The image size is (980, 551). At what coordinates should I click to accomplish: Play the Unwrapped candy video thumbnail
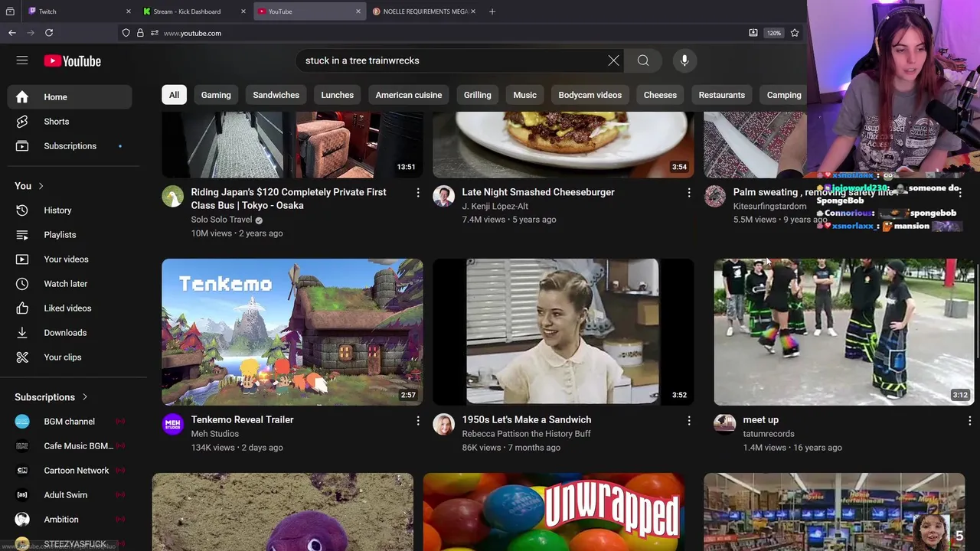pyautogui.click(x=554, y=512)
